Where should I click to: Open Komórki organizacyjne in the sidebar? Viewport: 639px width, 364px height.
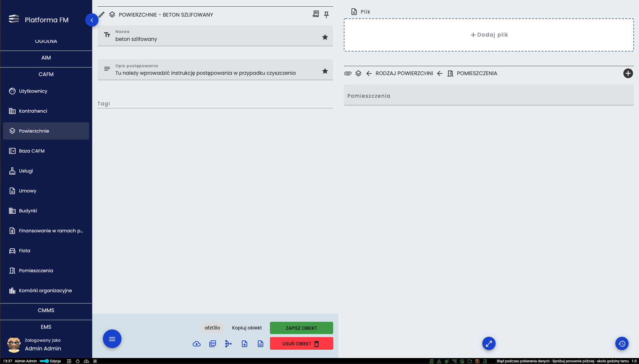(46, 291)
